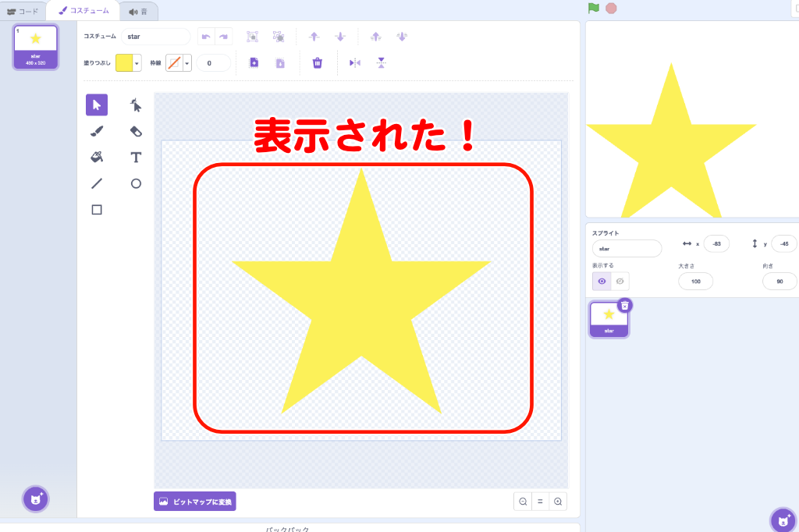Pick the Fill bucket tool
Screen dimensions: 799x532
tap(97, 157)
